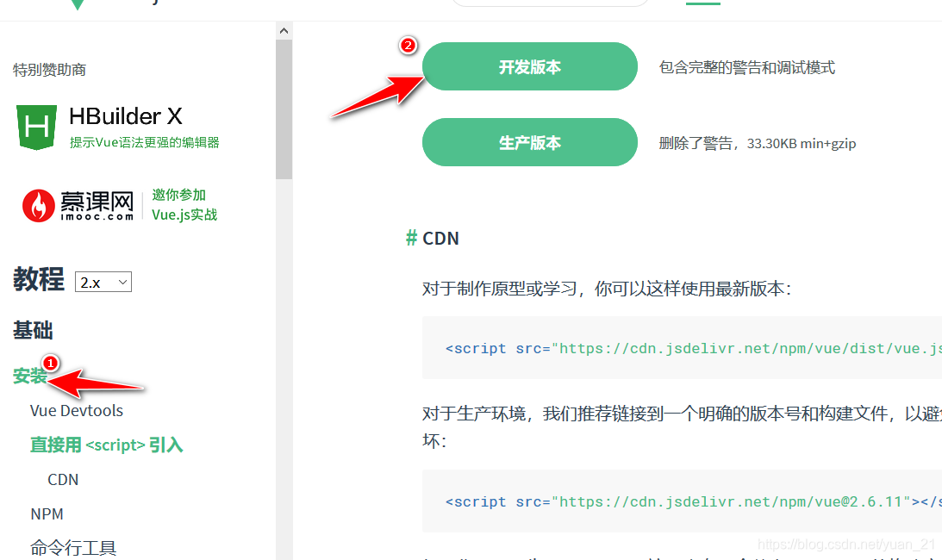942x560 pixels.
Task: Go to Vue Devtools in sidebar
Action: (x=77, y=411)
